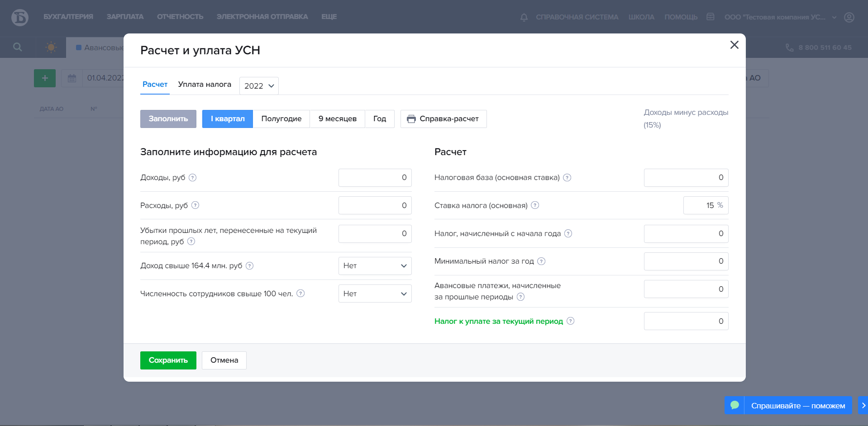The width and height of the screenshot is (868, 426).
Task: Switch to the Расчет tab
Action: (x=155, y=85)
